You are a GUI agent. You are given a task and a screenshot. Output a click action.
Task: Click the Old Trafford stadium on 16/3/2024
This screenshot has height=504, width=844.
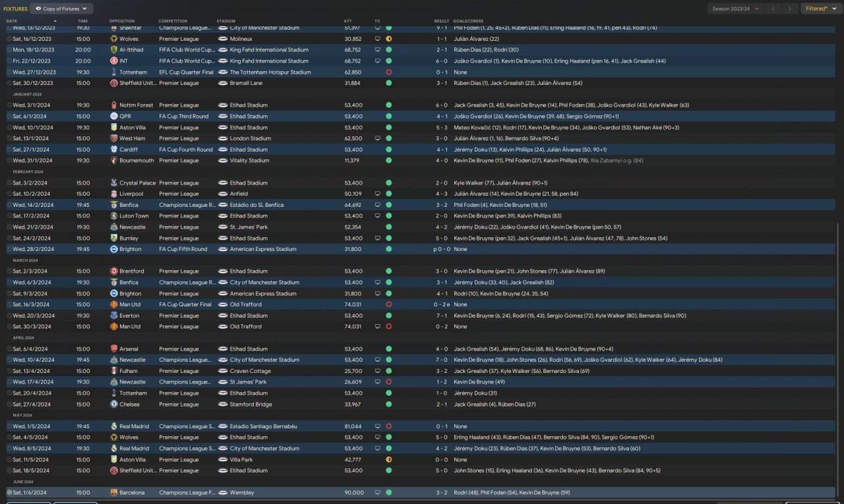pyautogui.click(x=245, y=305)
